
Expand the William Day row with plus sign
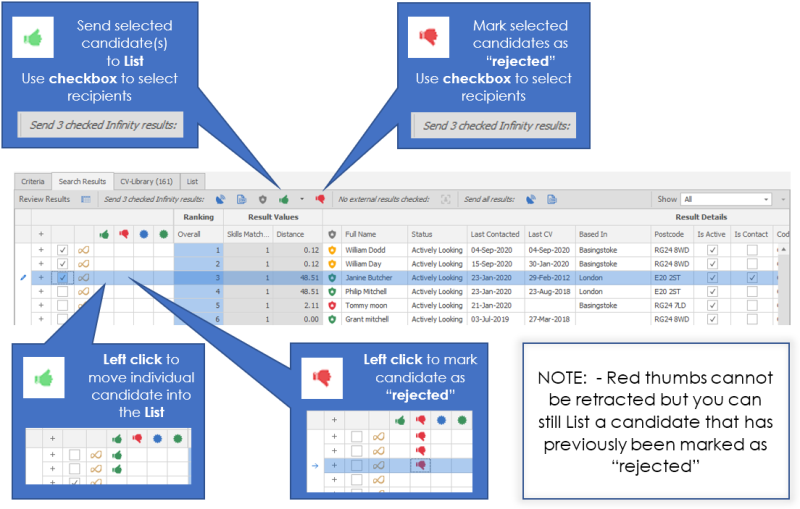tap(42, 263)
